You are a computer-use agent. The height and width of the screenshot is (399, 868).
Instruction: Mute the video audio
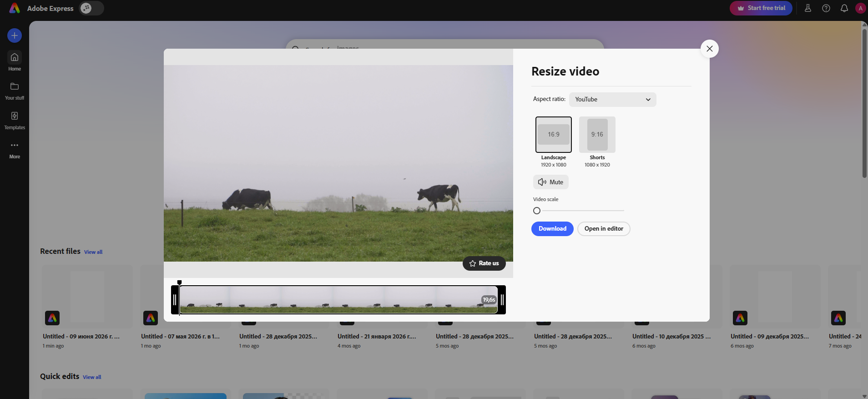(551, 182)
